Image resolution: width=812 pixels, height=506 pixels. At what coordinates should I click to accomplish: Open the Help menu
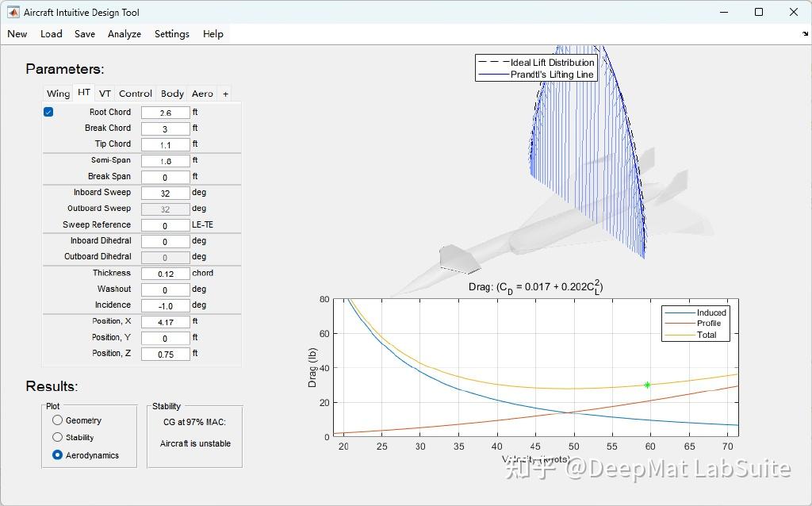(x=213, y=33)
